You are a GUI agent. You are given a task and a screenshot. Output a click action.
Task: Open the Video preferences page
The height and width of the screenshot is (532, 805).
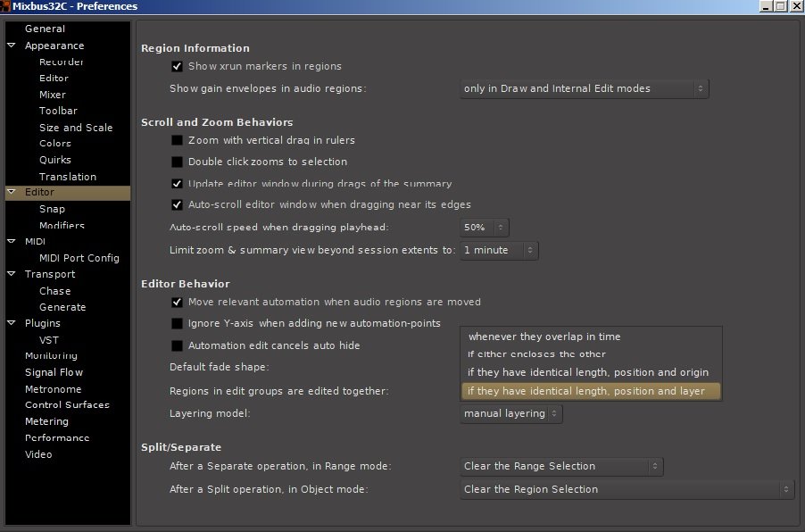click(x=38, y=454)
